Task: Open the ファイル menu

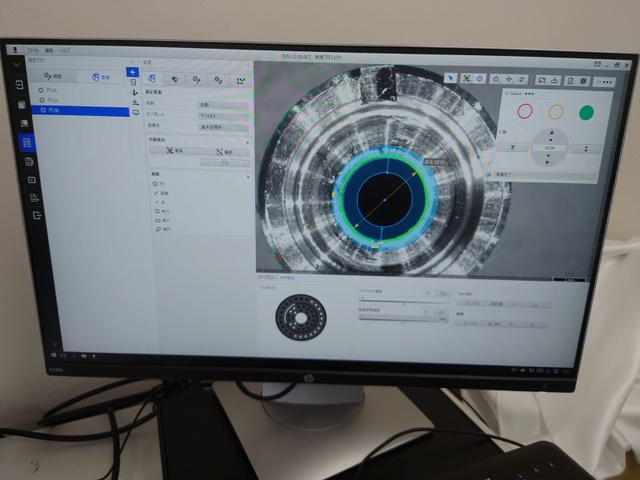Action: click(x=33, y=51)
